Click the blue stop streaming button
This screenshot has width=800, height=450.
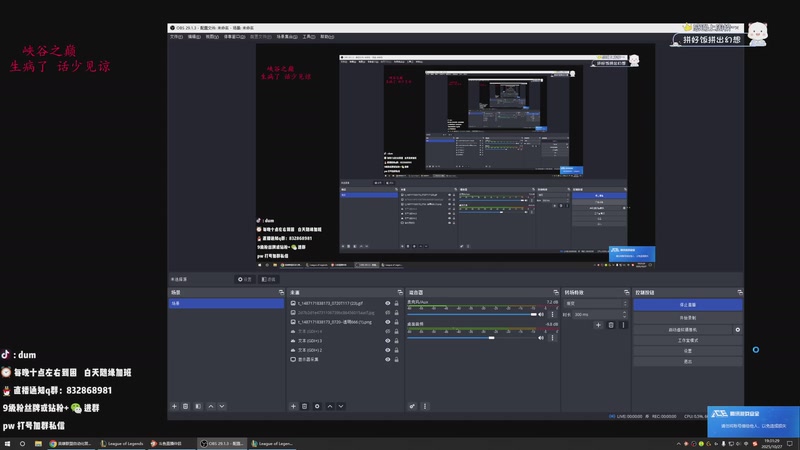pos(687,304)
